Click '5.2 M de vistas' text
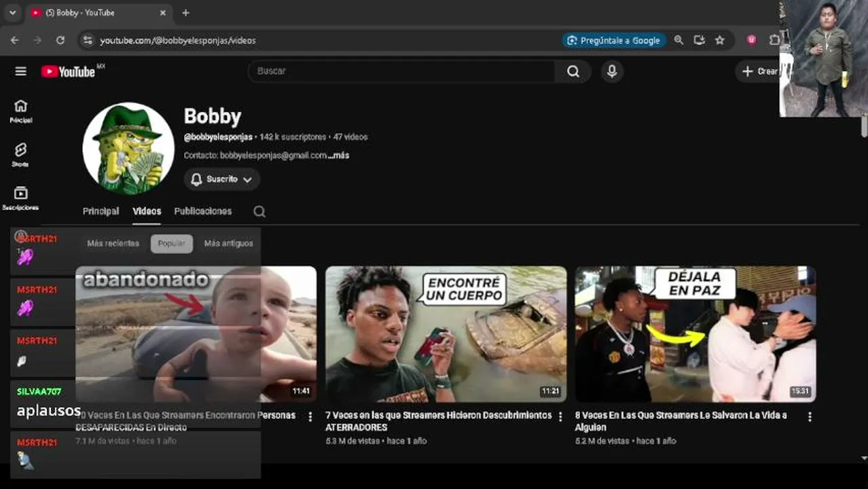 602,441
